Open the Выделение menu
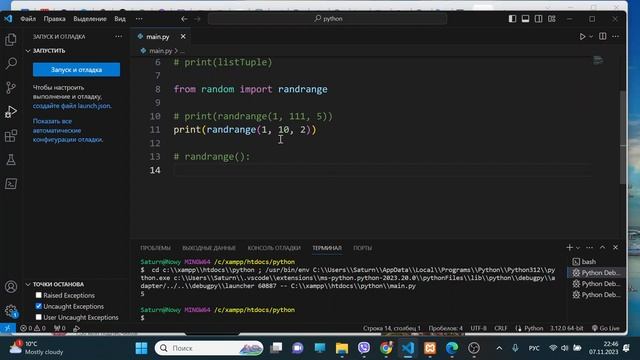 coord(90,19)
